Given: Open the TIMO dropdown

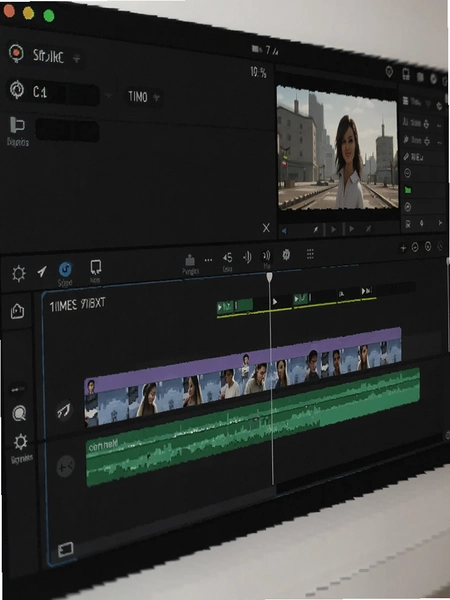Looking at the screenshot, I should (x=143, y=97).
